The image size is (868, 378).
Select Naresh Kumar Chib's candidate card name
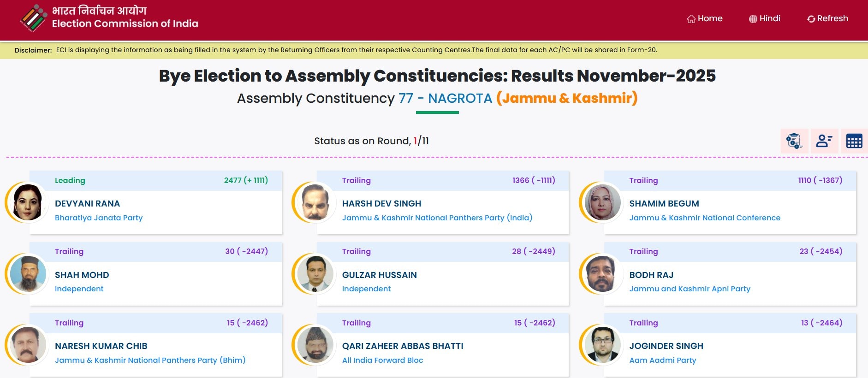click(x=101, y=346)
